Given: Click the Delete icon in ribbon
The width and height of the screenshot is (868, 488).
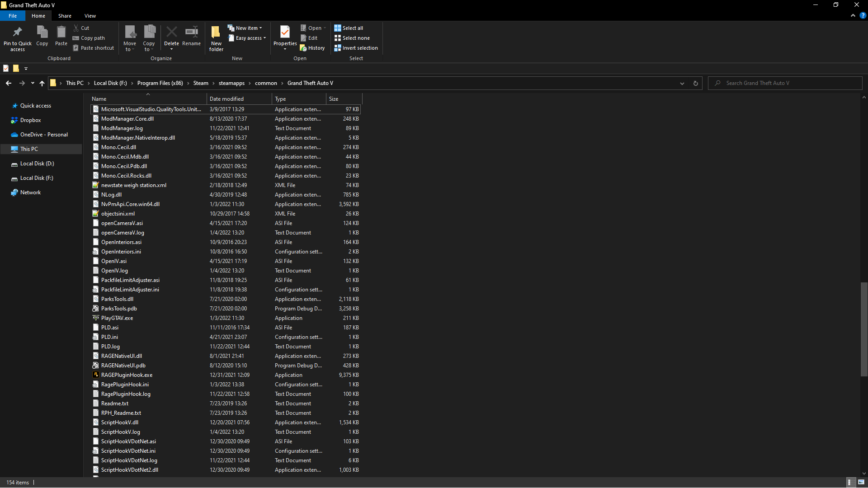Looking at the screenshot, I should pos(171,33).
